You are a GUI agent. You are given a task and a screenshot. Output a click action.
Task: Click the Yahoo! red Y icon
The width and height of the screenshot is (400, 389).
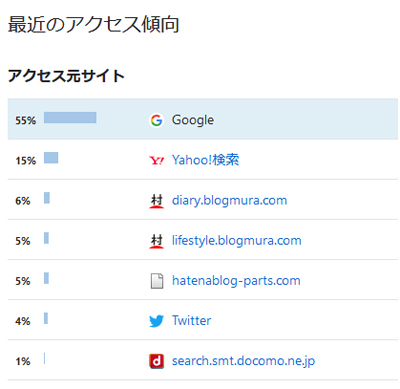[157, 161]
